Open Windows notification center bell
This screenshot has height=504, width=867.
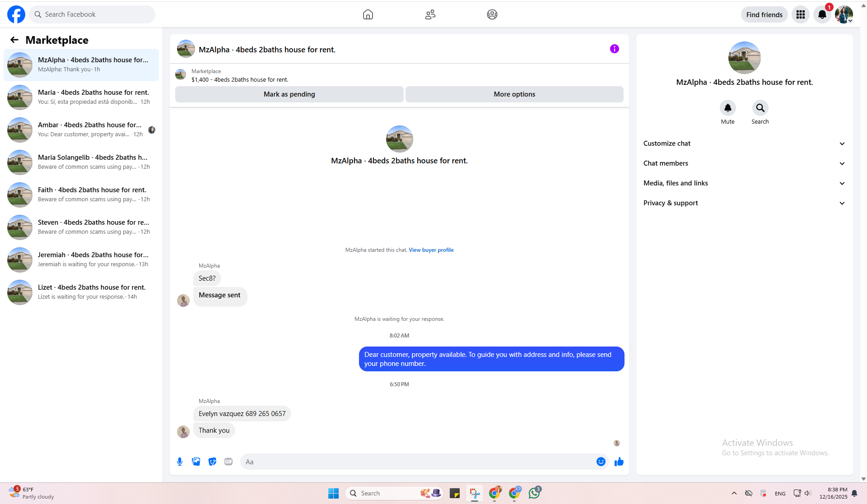click(x=854, y=493)
